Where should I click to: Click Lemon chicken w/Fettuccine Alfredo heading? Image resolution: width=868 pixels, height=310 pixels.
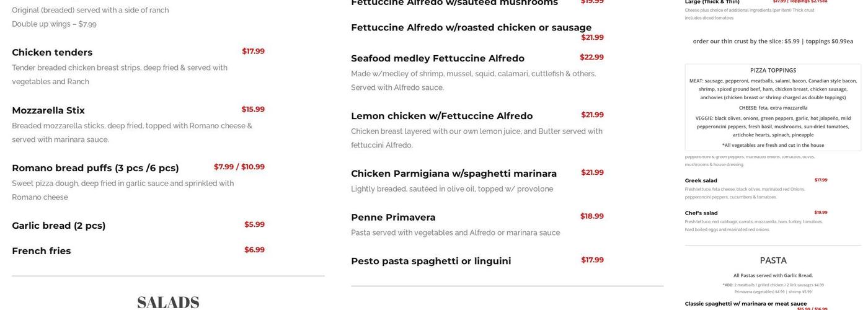442,116
